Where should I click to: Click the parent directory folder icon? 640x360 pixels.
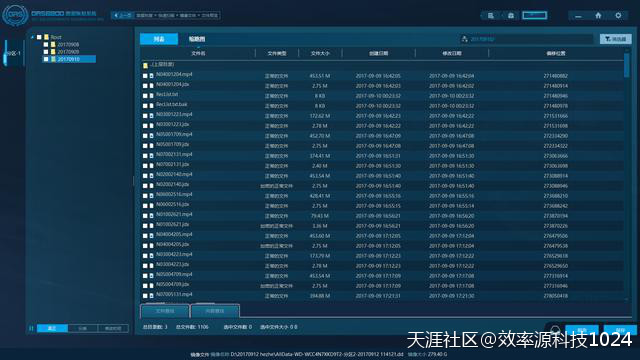[x=145, y=65]
